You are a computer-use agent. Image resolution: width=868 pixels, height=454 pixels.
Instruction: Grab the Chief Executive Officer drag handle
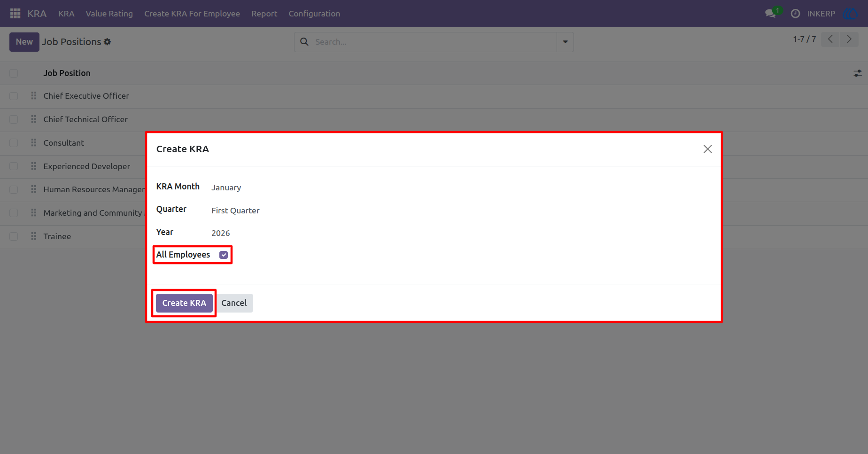tap(33, 96)
